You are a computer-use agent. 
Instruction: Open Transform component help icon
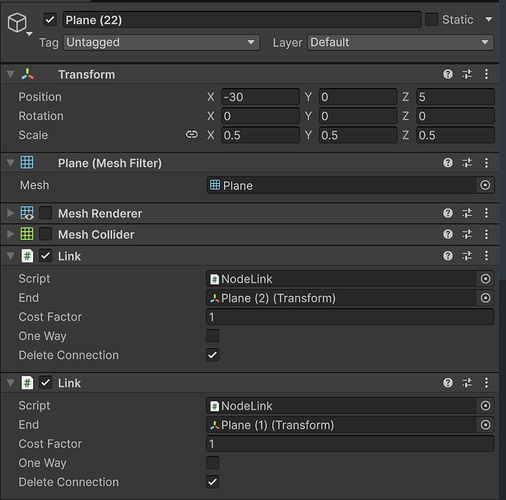(448, 74)
